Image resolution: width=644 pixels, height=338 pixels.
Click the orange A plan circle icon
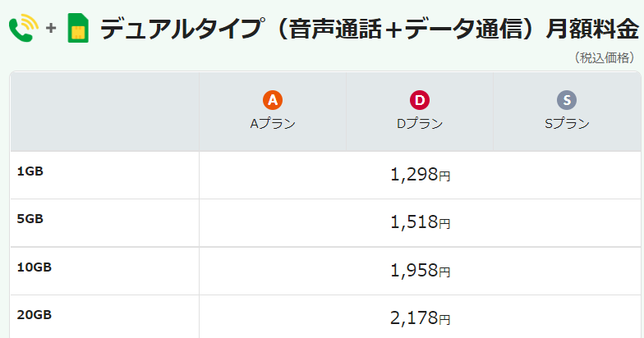coord(273,101)
